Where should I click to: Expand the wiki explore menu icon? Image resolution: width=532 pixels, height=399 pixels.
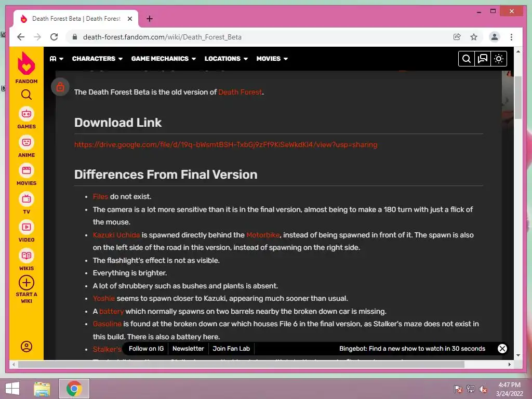(x=57, y=59)
